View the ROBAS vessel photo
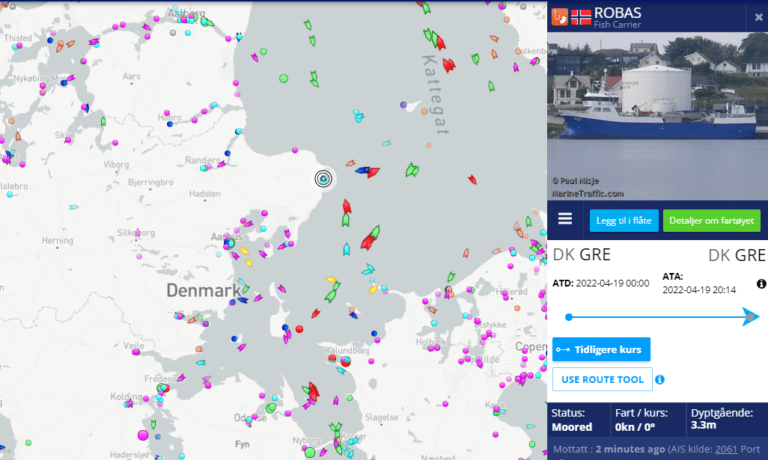The width and height of the screenshot is (768, 460). pyautogui.click(x=657, y=116)
